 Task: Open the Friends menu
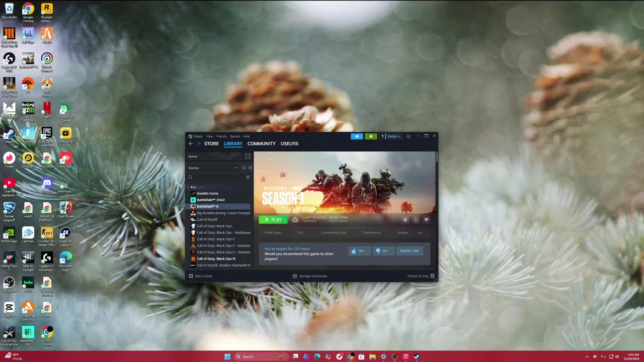click(x=221, y=136)
